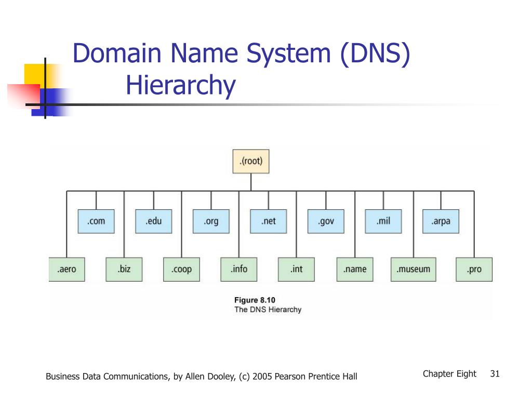The width and height of the screenshot is (532, 399).
Task: Click the .net domain box
Action: pyautogui.click(x=269, y=221)
